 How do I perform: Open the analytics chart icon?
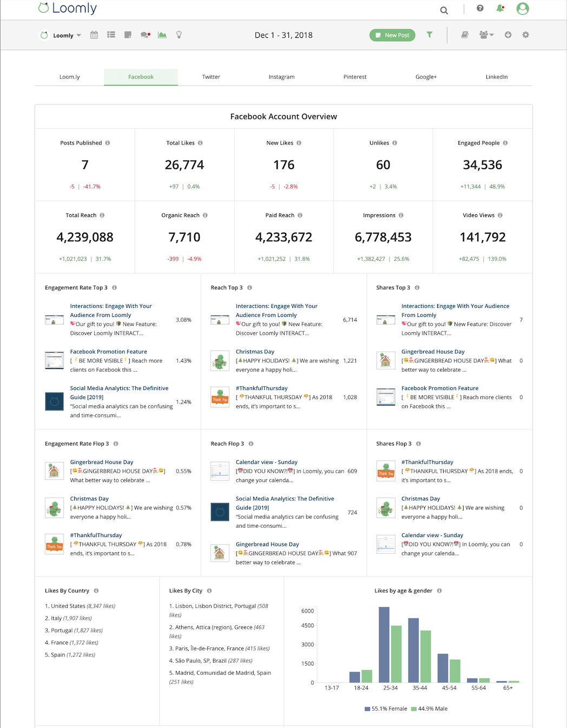162,35
